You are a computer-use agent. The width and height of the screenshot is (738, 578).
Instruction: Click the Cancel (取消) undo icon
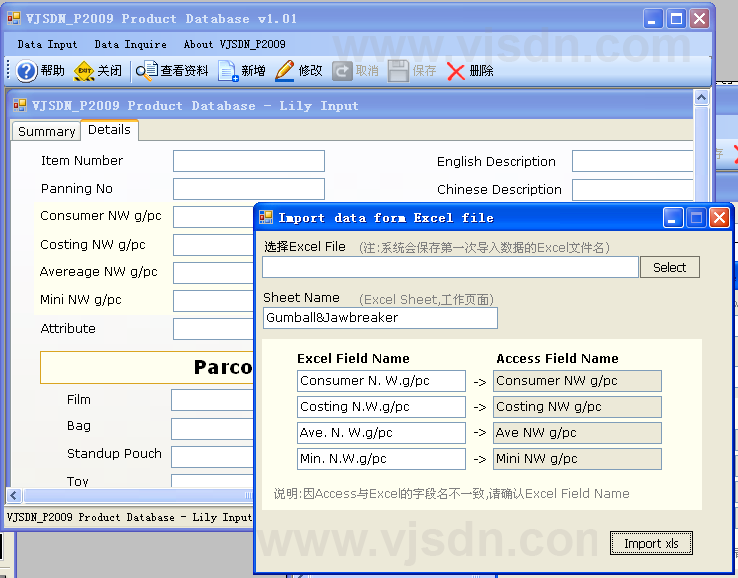(x=342, y=71)
